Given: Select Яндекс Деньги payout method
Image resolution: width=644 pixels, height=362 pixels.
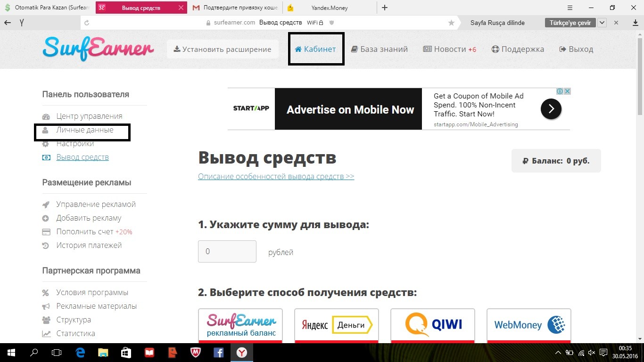Looking at the screenshot, I should coord(337,325).
